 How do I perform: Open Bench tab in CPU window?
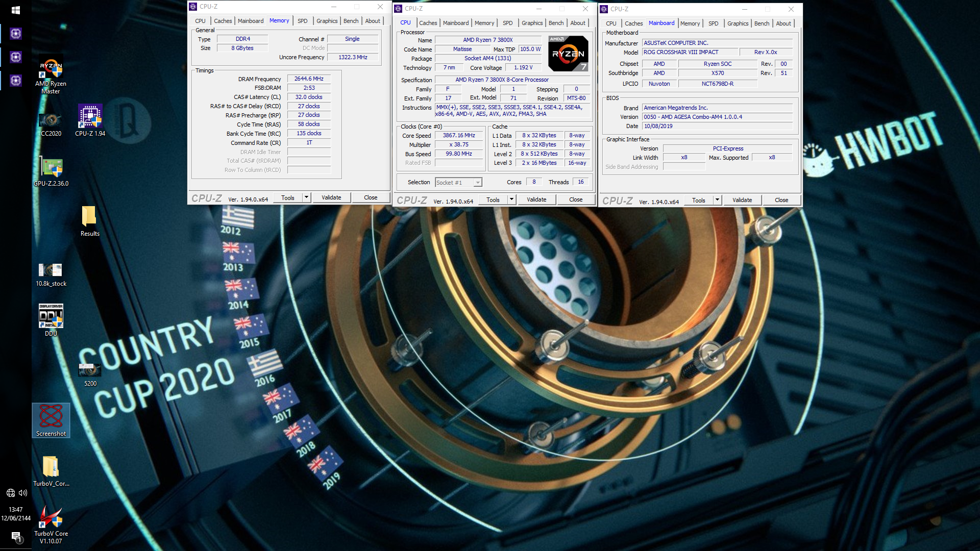556,23
